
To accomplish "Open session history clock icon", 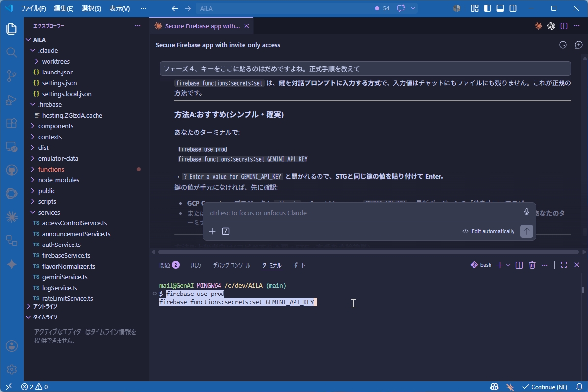I will pyautogui.click(x=563, y=45).
